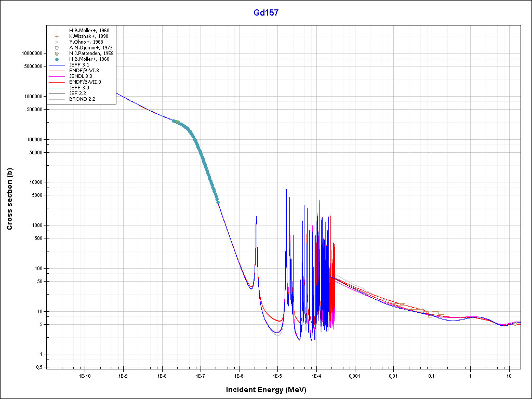Click the K.Wisshak+, 1990 legend text
Image resolution: width=532 pixels, height=399 pixels.
(x=88, y=36)
